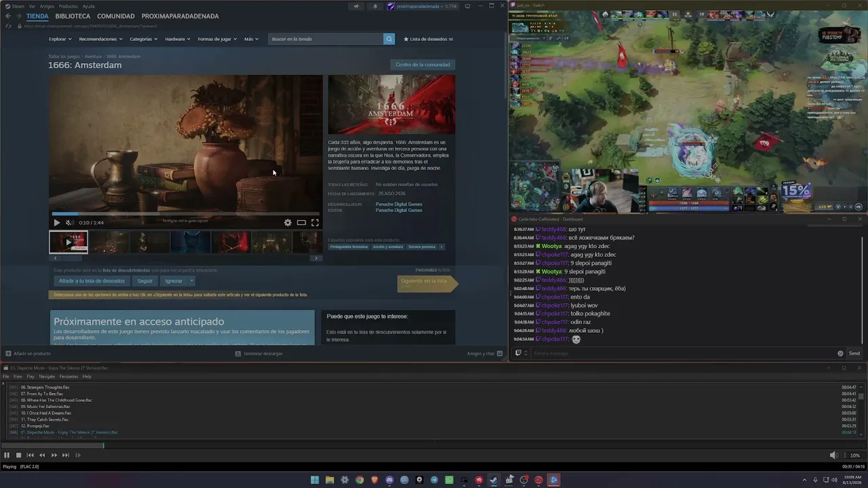
Task: Open the music player 'Navigate' menu
Action: coord(47,376)
